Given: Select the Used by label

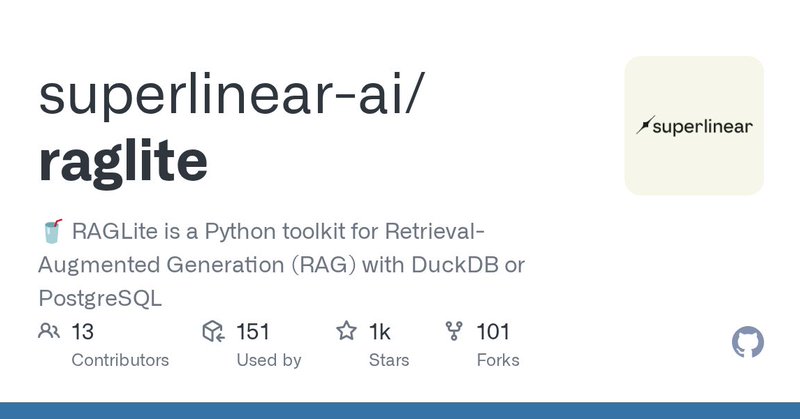Looking at the screenshot, I should (269, 360).
